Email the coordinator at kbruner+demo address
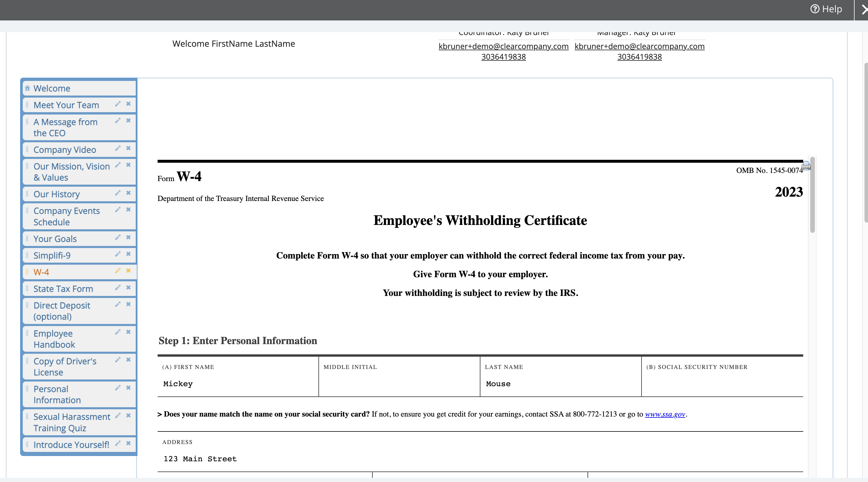868x482 pixels. (503, 46)
